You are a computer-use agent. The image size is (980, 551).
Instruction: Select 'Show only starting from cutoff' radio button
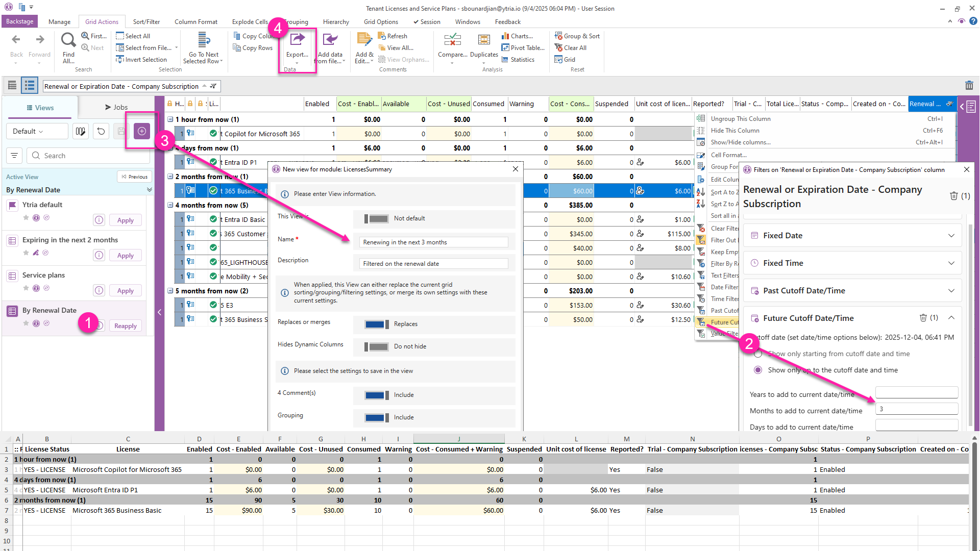click(758, 354)
